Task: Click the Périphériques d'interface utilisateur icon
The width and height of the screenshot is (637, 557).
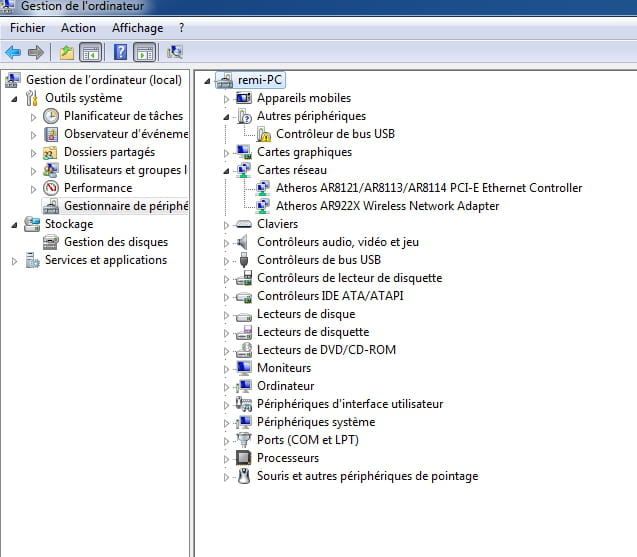Action: pos(244,404)
